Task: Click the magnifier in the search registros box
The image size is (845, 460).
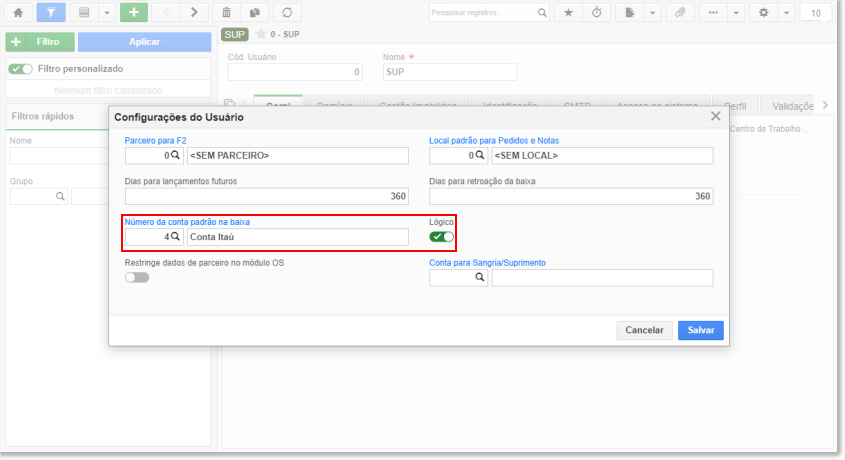Action: 542,12
